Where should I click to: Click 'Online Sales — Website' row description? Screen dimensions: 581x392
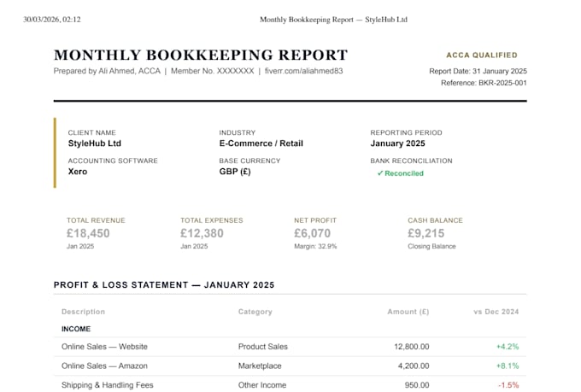click(104, 347)
